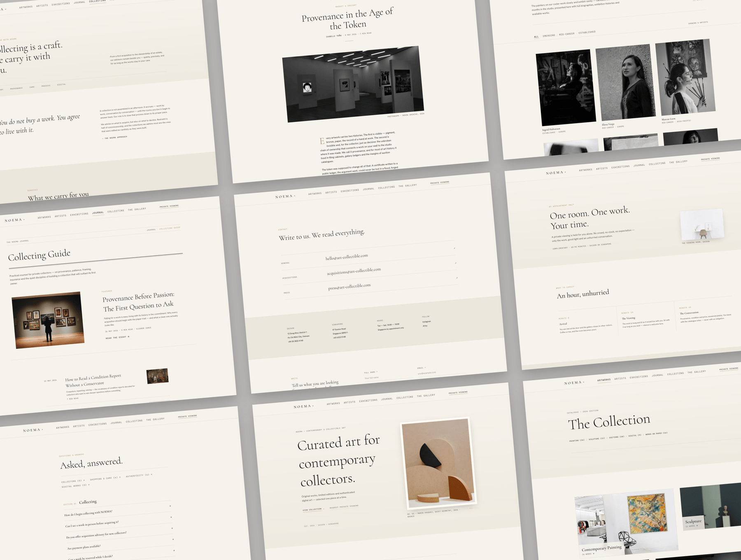Click the Private Viewing button on the FAQ page
Viewport: 741px width, 560px height.
[x=187, y=416]
